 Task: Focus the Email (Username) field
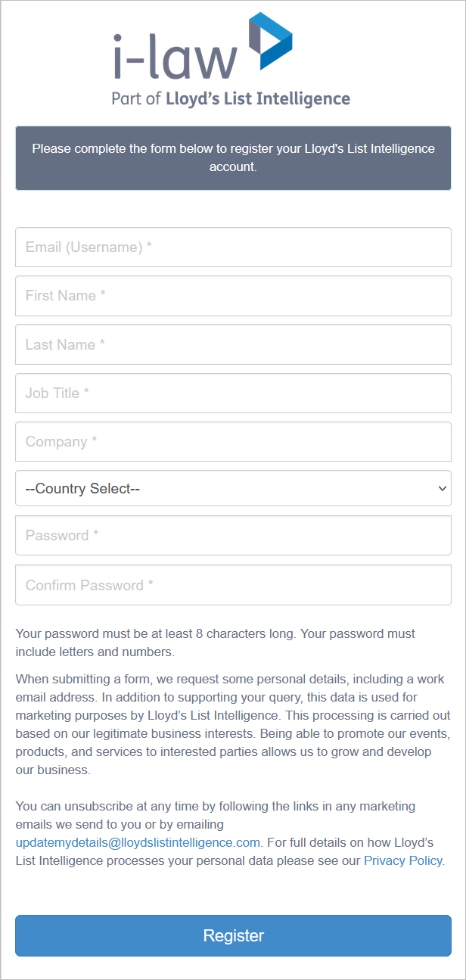point(233,247)
